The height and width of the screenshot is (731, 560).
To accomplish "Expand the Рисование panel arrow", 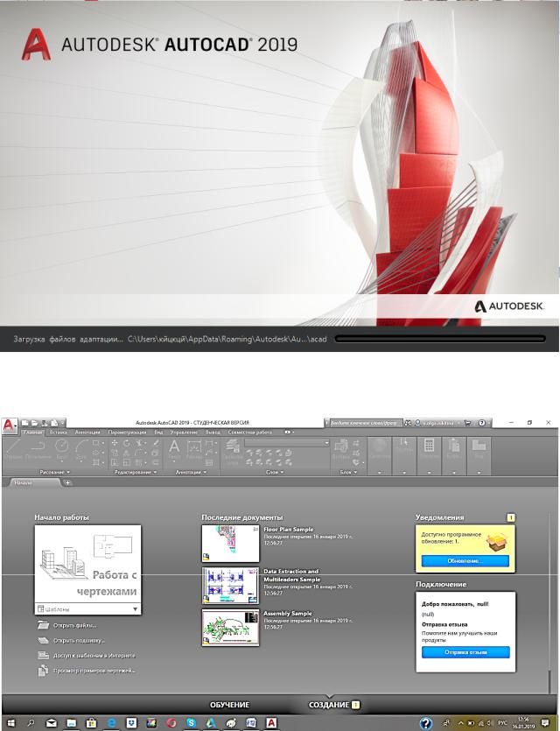I will [68, 472].
